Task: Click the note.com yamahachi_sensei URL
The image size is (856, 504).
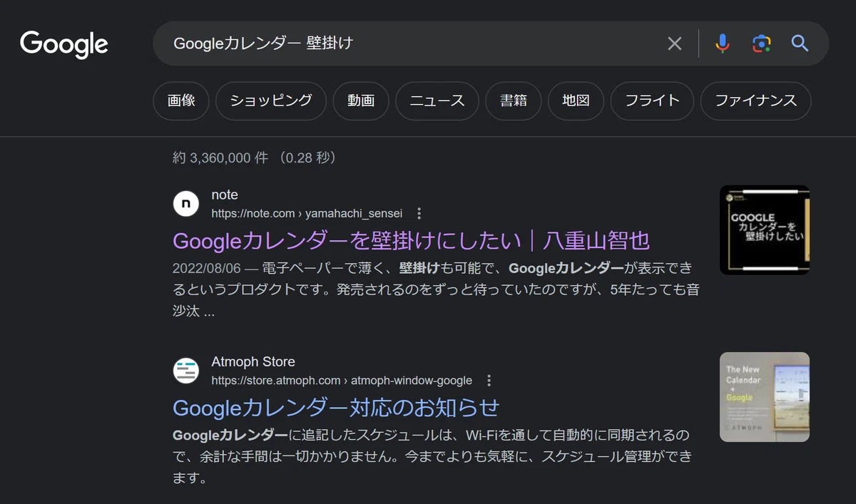Action: coord(307,213)
